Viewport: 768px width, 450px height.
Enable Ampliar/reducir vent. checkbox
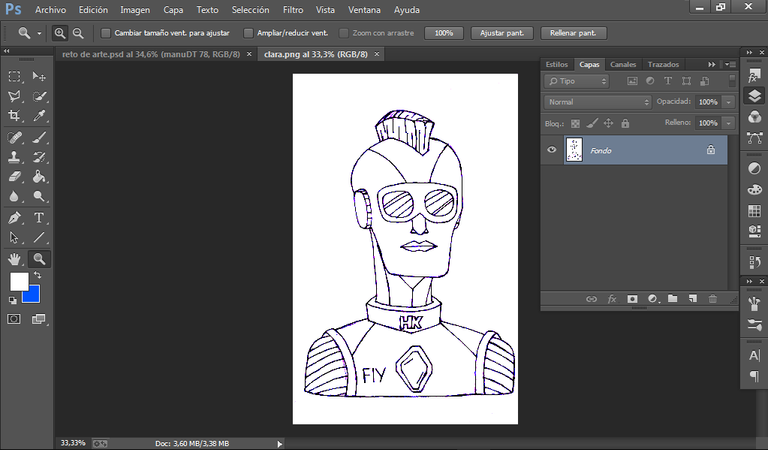(x=248, y=33)
